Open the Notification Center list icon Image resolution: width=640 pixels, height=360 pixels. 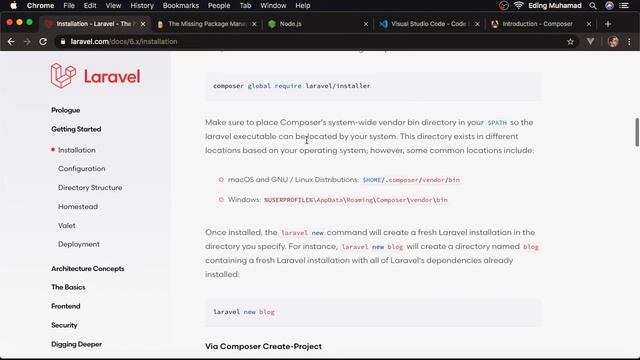pyautogui.click(x=624, y=6)
